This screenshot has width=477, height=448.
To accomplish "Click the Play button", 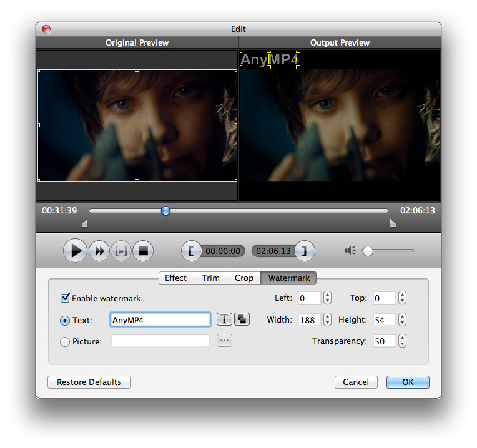I will tap(75, 251).
